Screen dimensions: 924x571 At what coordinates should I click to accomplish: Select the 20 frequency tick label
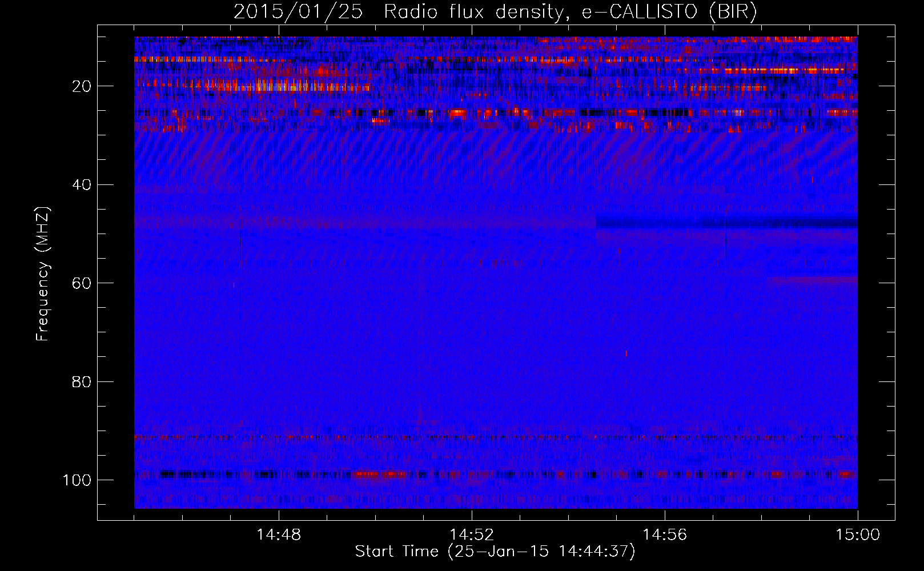(81, 86)
